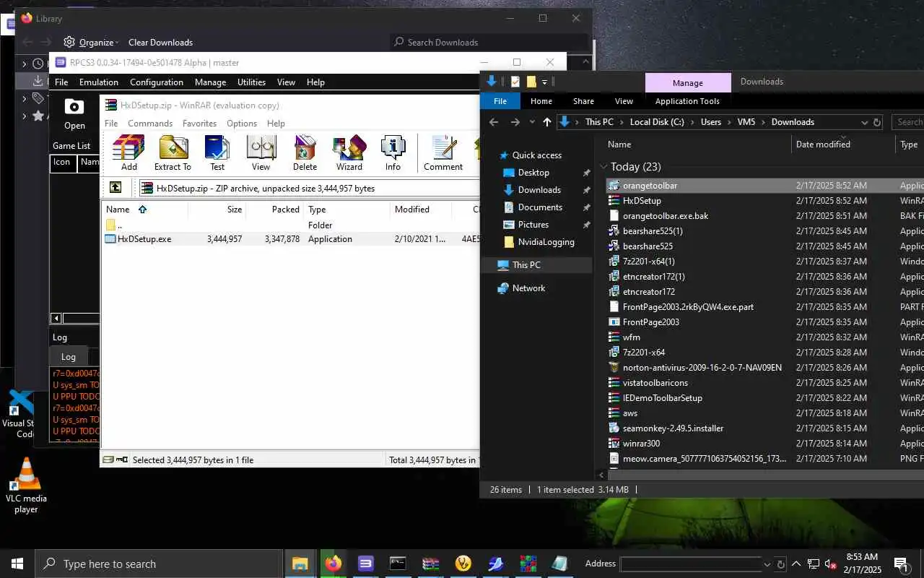Click the Organize gear in Library window
The image size is (924, 578).
(69, 42)
